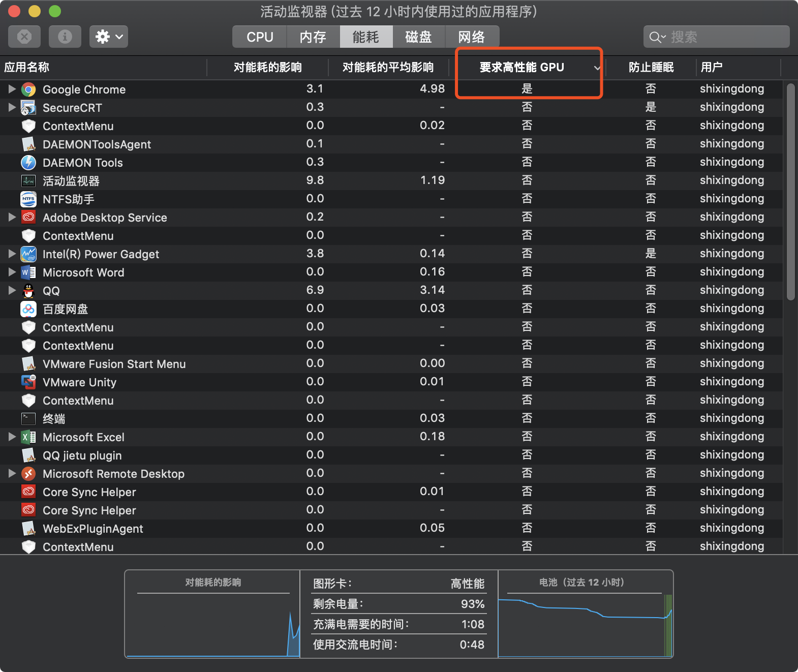This screenshot has height=672, width=798.
Task: Click the QQ penguin icon
Action: 28,291
